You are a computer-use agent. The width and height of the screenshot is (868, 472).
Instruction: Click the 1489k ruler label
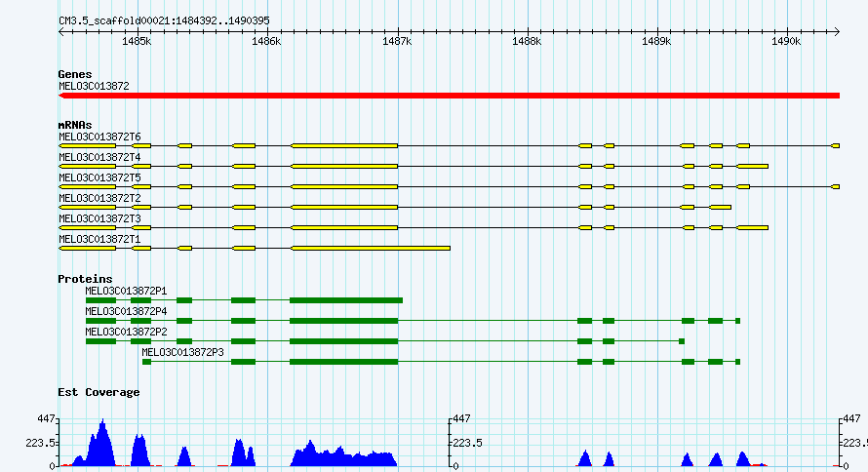(x=656, y=42)
